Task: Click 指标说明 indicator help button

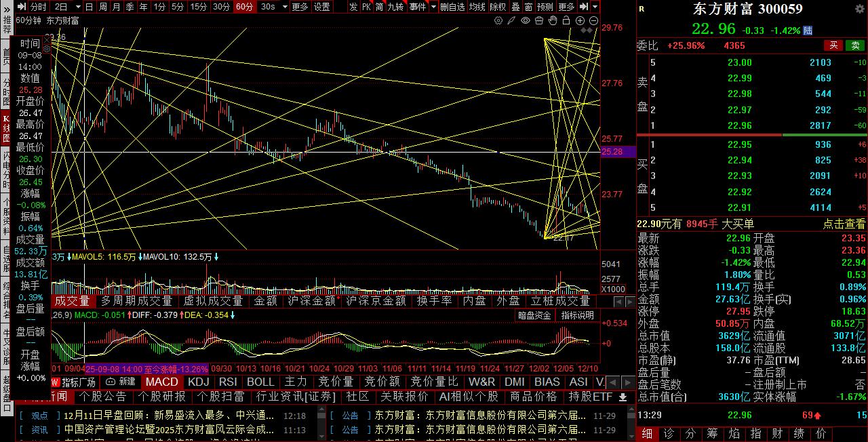Action: pos(577,315)
